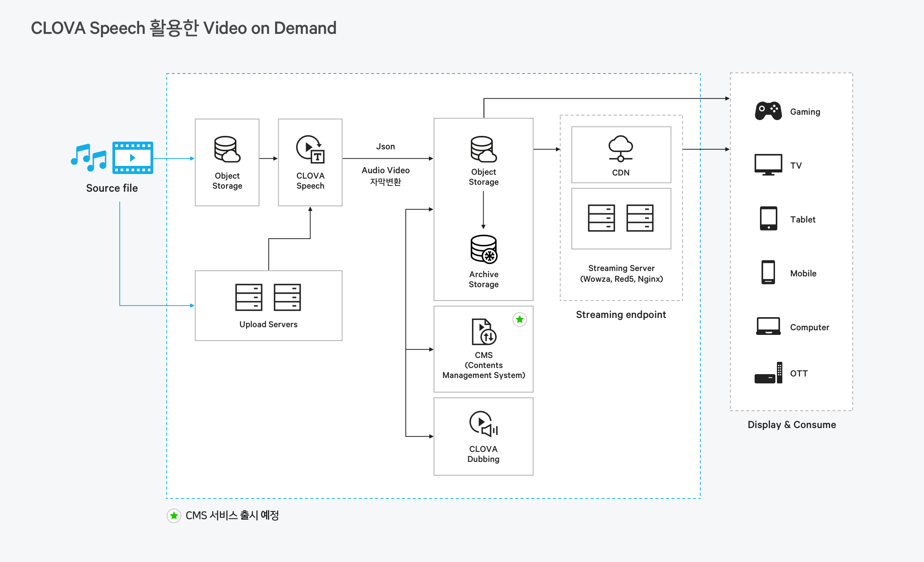Select the Gaming controller icon

(x=768, y=111)
